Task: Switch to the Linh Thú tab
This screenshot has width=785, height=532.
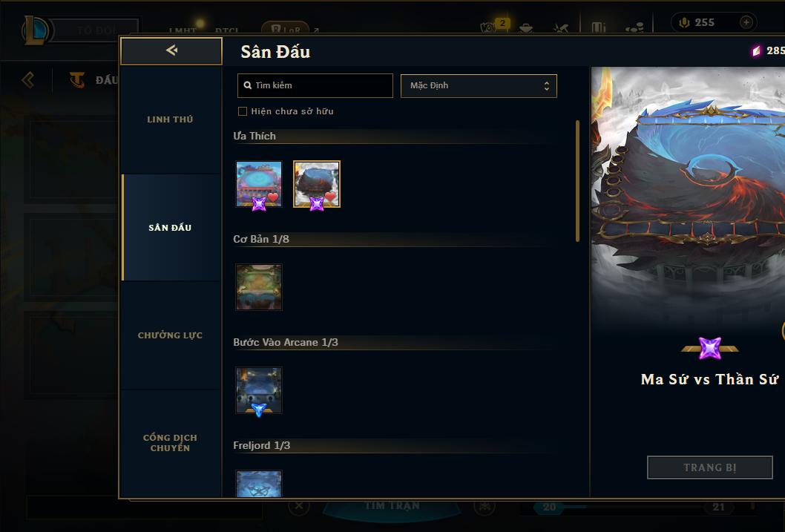Action: (x=170, y=119)
